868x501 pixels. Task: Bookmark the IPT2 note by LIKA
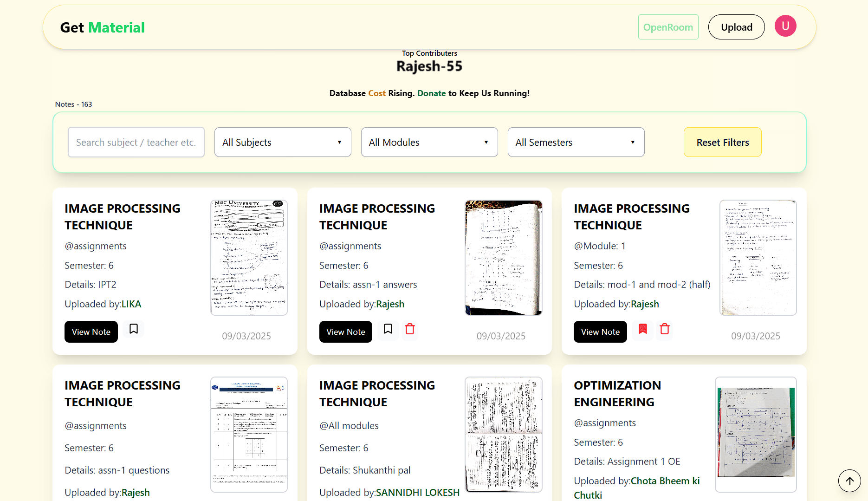134,329
